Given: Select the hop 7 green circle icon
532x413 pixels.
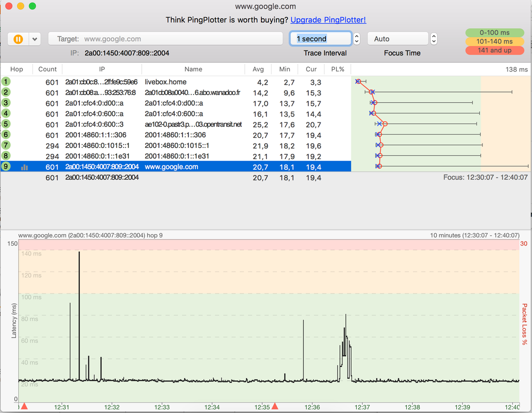Looking at the screenshot, I should pyautogui.click(x=6, y=145).
